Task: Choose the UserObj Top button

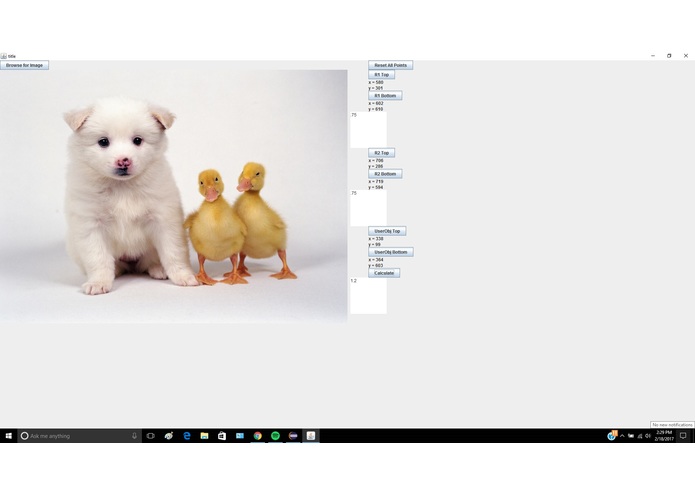Action: pyautogui.click(x=387, y=231)
